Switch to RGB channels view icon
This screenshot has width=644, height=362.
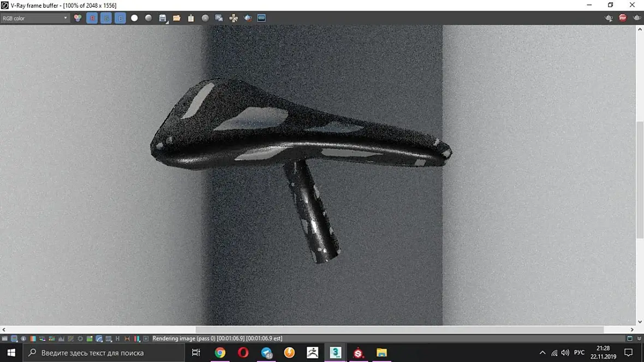coord(77,18)
